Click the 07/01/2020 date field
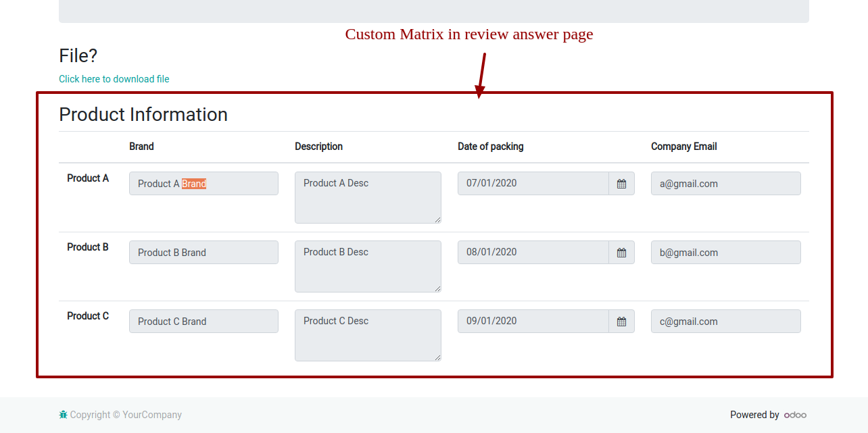Screen dimensions: 868x433 533,184
